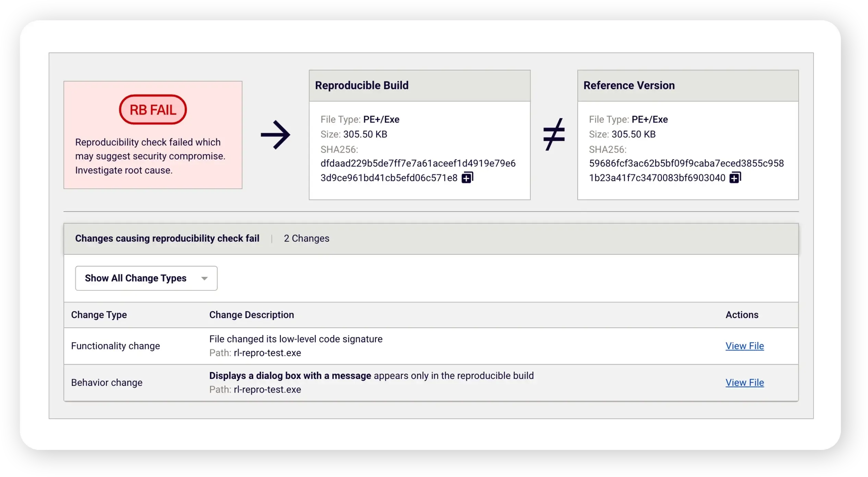
Task: Select the Functionality change table row
Action: click(x=115, y=346)
